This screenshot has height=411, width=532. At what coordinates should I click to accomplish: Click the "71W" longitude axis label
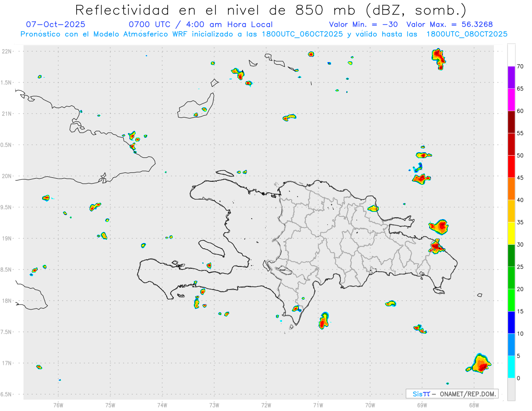click(318, 405)
